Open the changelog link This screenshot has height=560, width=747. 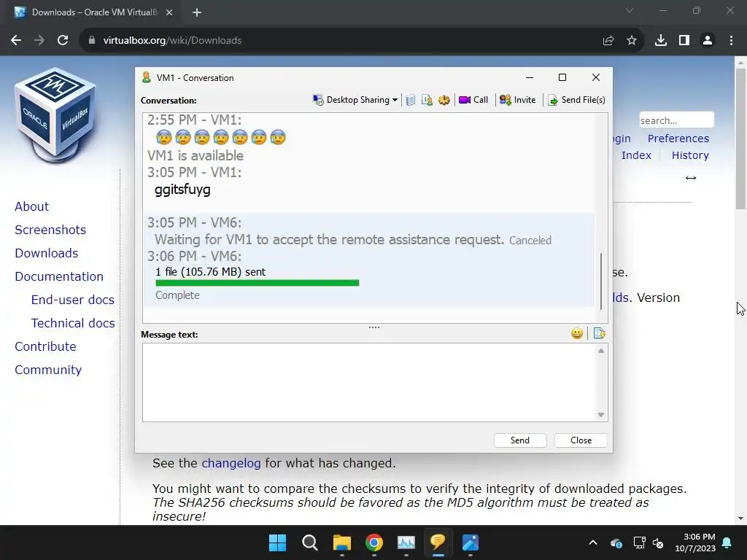click(231, 463)
